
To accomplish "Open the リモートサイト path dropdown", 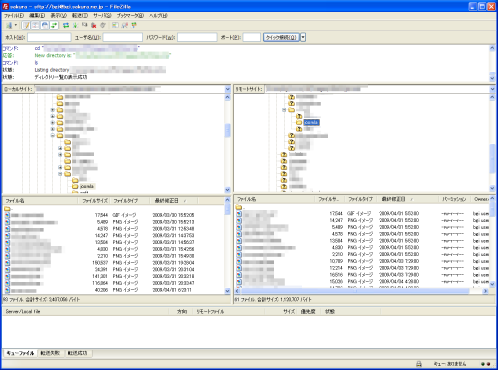I will click(x=492, y=89).
